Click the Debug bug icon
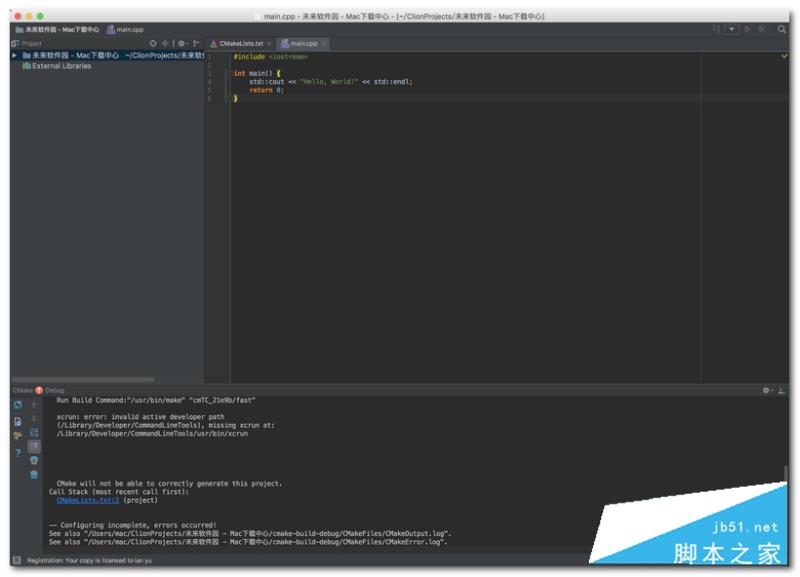 pyautogui.click(x=761, y=29)
